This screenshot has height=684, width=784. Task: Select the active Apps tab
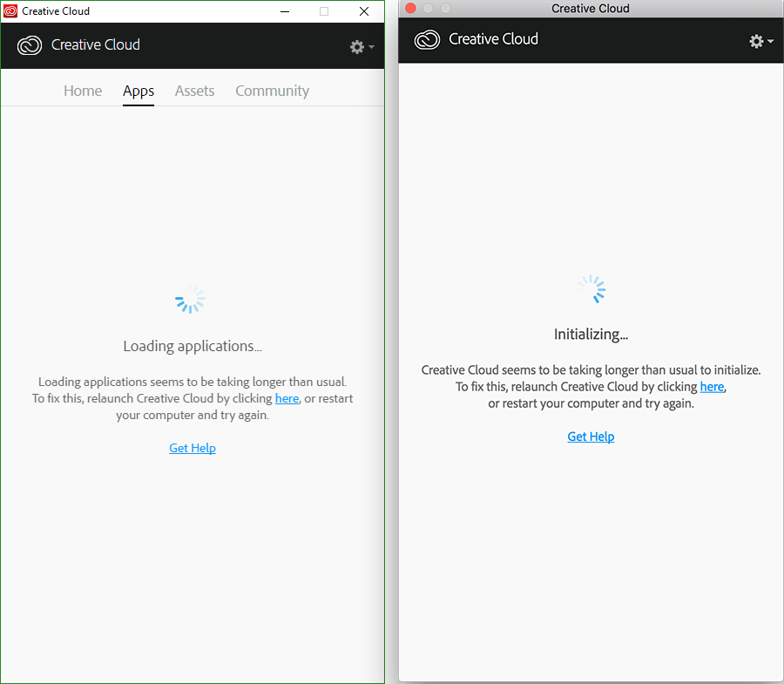coord(139,91)
